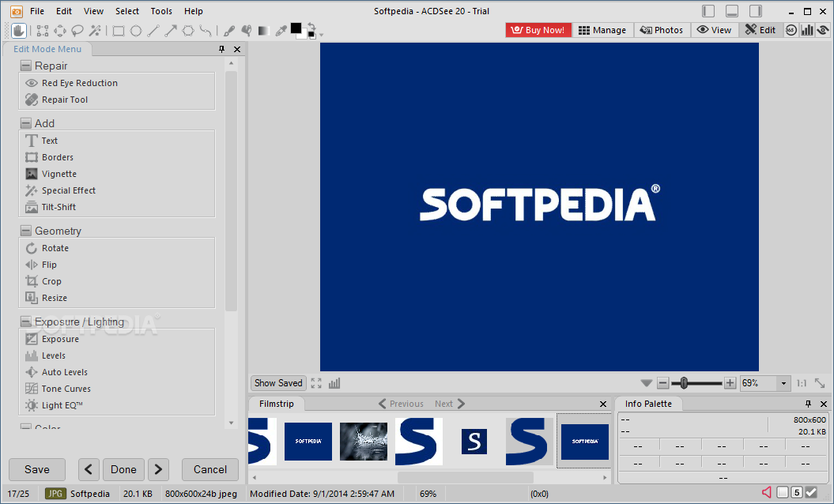This screenshot has height=504, width=834.
Task: Collapse the Exposure / Lighting group
Action: point(25,322)
